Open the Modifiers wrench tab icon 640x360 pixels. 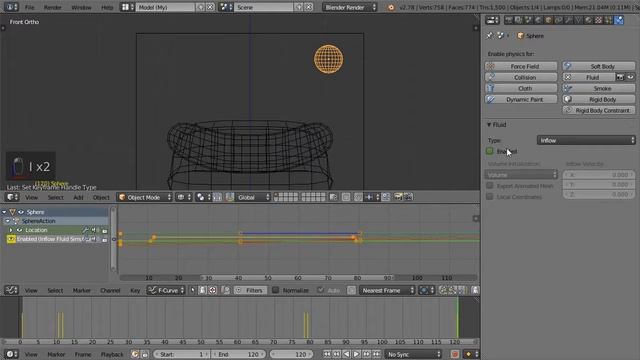(569, 20)
